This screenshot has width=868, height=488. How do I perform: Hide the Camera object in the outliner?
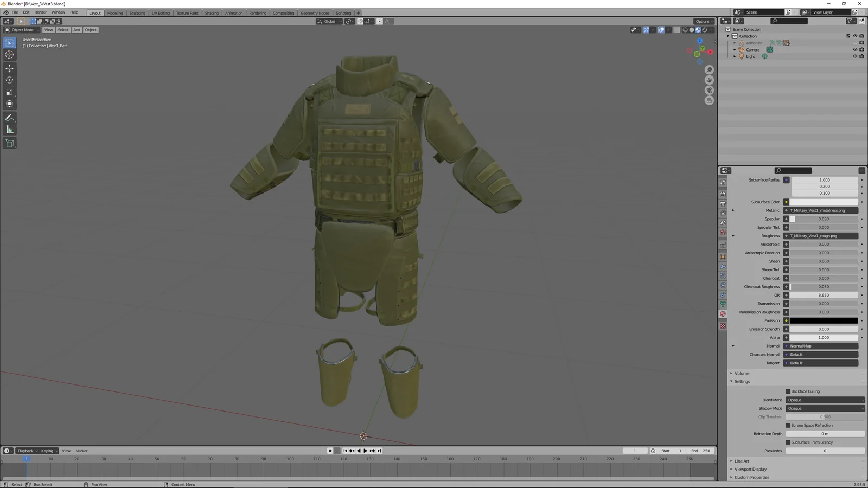pyautogui.click(x=855, y=49)
